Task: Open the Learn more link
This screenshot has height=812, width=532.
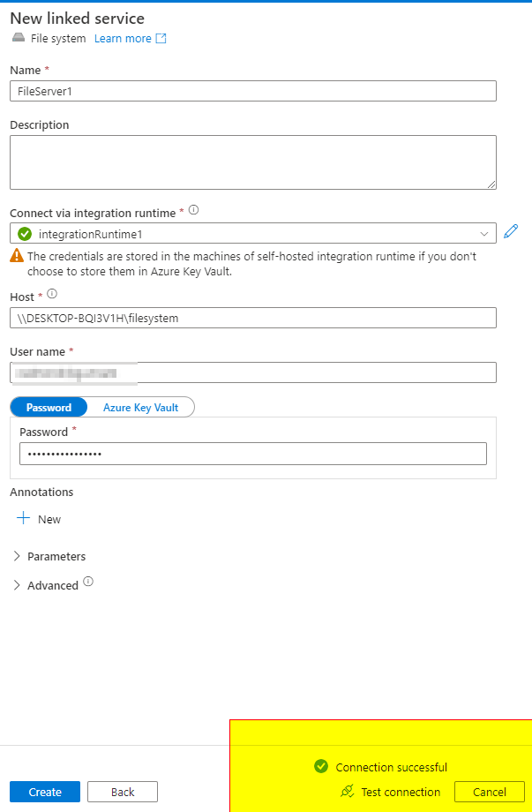Action: point(124,38)
